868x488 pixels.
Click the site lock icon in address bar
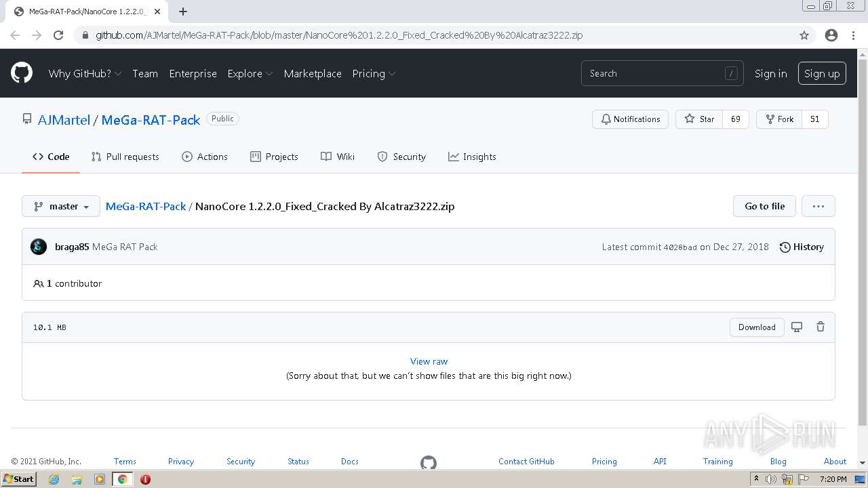[85, 35]
